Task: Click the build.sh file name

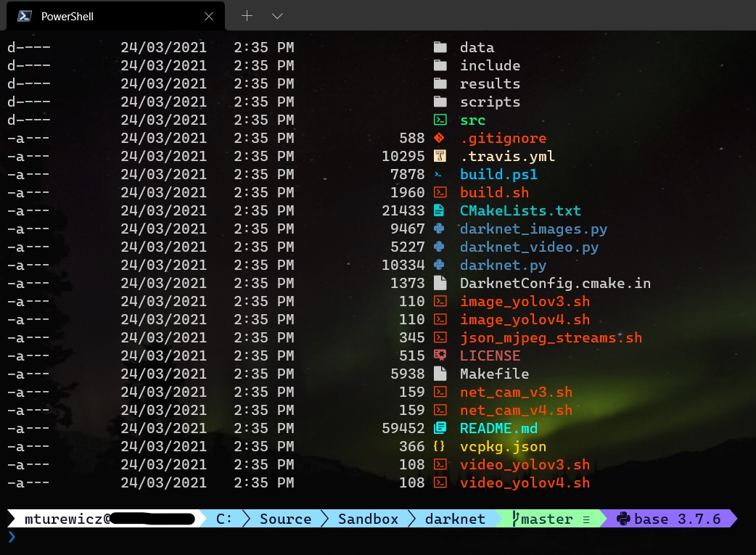Action: 494,192
